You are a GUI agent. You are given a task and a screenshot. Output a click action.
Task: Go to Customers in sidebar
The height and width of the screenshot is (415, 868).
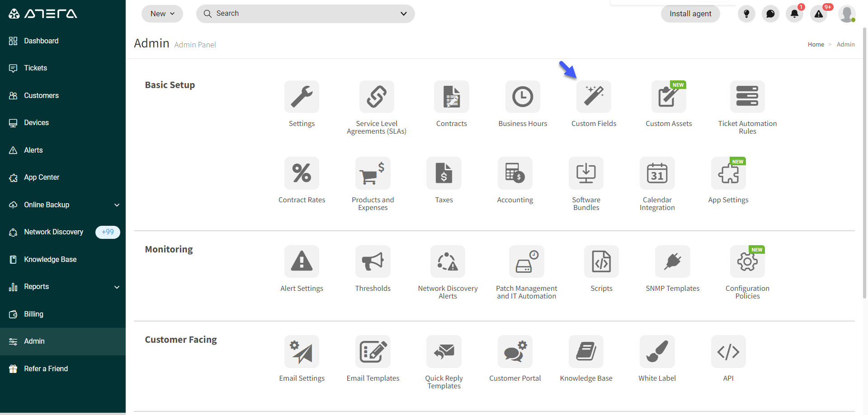(63, 96)
